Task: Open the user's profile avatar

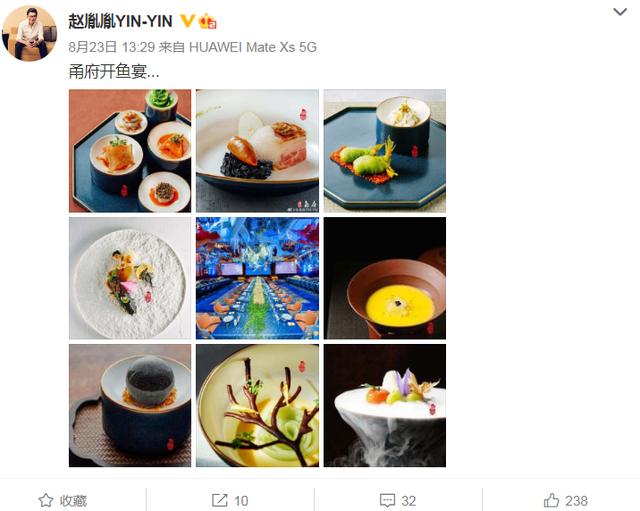Action: click(x=29, y=33)
